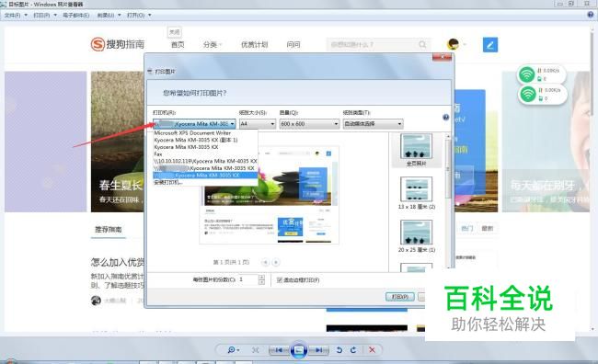Click 电子邮件(E) in the Photo Viewer toolbar

click(75, 16)
